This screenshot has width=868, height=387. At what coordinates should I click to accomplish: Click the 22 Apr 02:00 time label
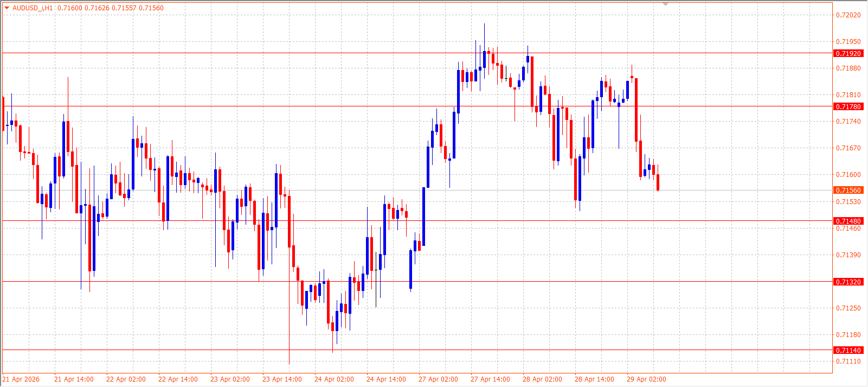click(126, 379)
